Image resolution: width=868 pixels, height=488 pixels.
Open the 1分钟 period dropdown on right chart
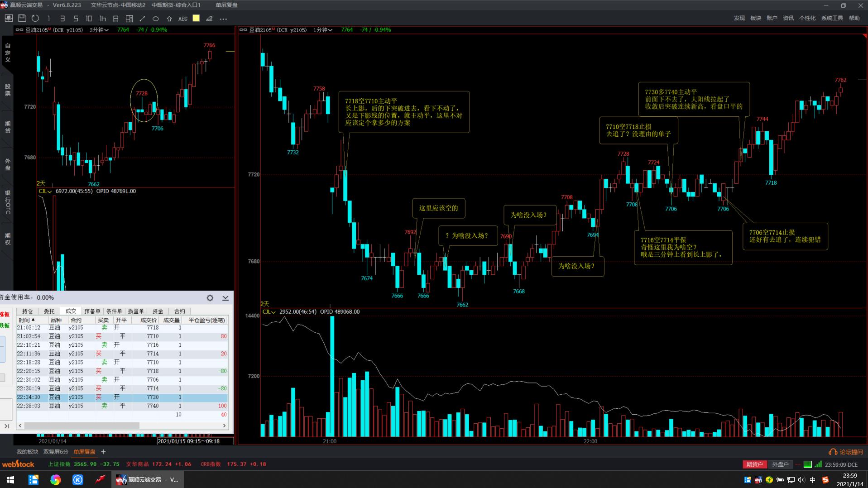pyautogui.click(x=323, y=30)
